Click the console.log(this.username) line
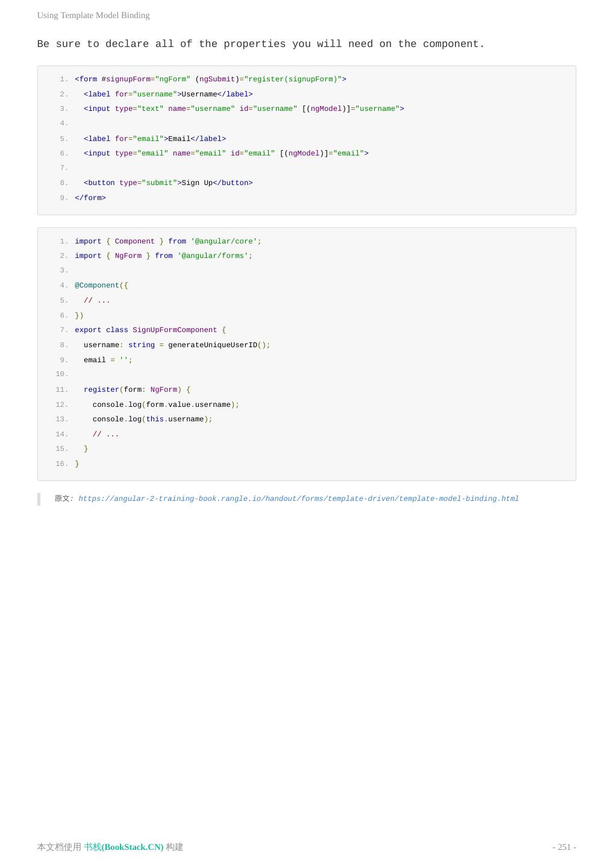Screen dimensions: 614x868 pos(152,420)
